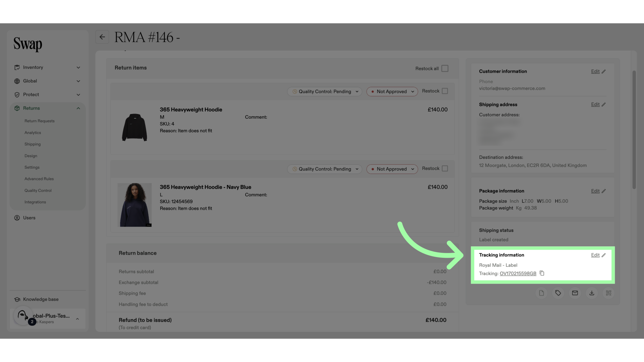Screen dimensions: 644x362
Task: Click the Navy Blue hoodie product thumbnail
Action: pos(135,205)
